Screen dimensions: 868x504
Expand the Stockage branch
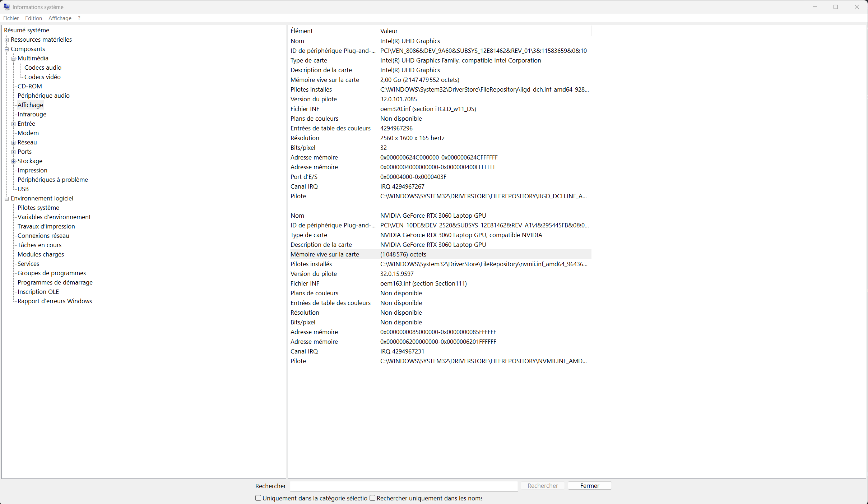point(13,161)
